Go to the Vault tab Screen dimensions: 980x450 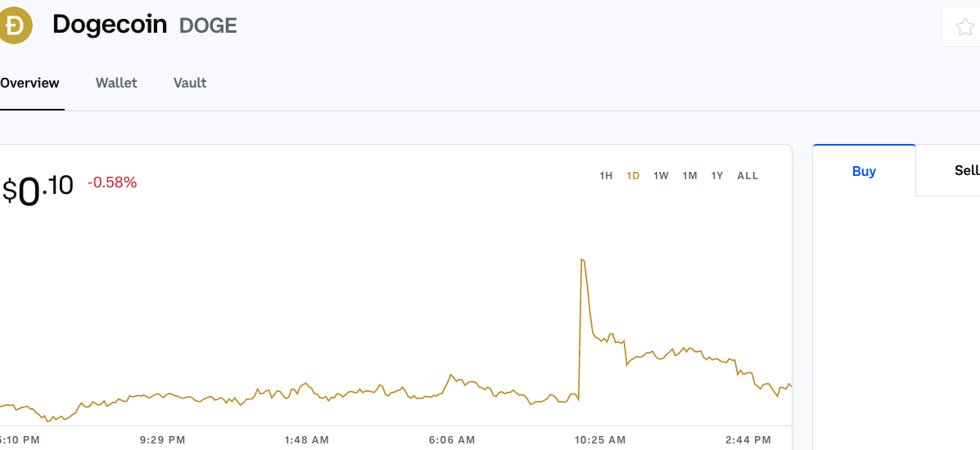[x=190, y=83]
